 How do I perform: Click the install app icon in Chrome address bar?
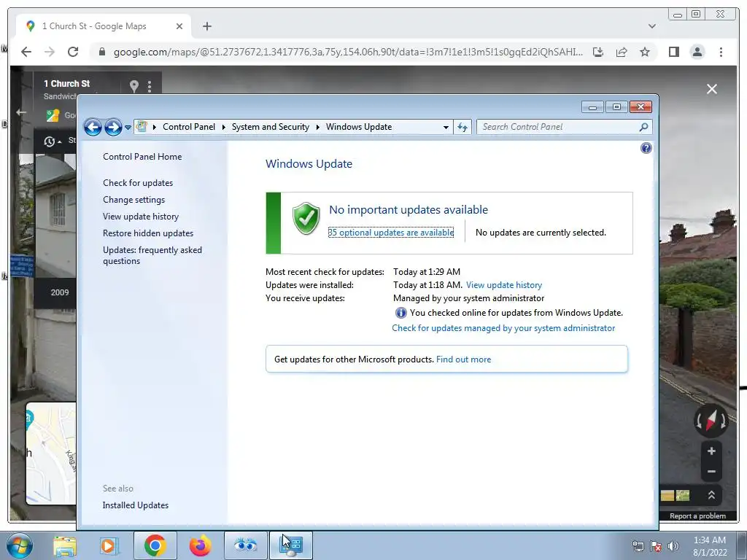598,52
